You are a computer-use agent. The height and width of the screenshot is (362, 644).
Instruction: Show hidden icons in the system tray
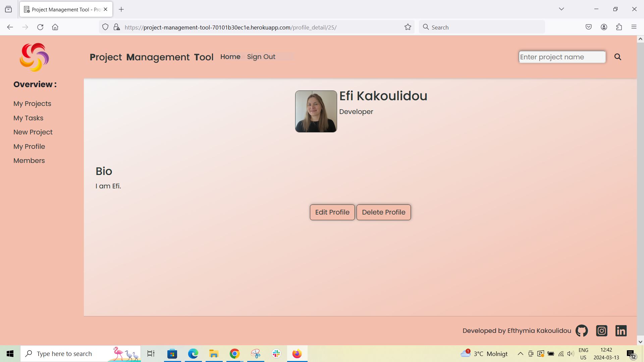[x=520, y=353]
